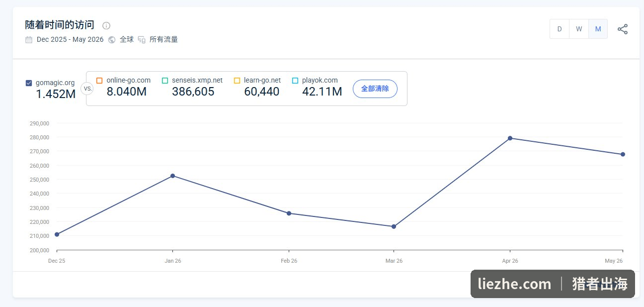Viewport: 644px width, 307px height.
Task: Click the Feb 26 axis label
Action: [289, 261]
